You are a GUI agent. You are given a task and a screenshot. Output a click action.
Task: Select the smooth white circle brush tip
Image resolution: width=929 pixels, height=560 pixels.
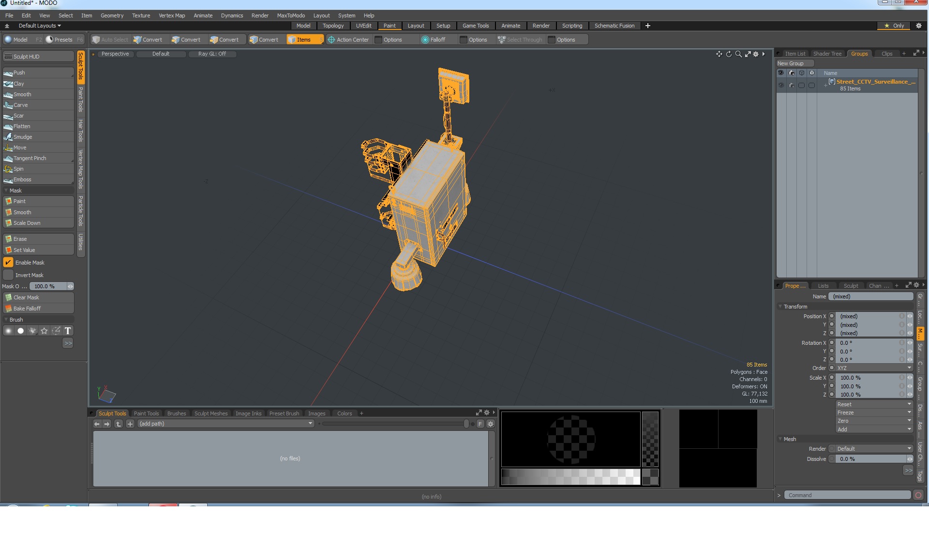click(x=20, y=331)
